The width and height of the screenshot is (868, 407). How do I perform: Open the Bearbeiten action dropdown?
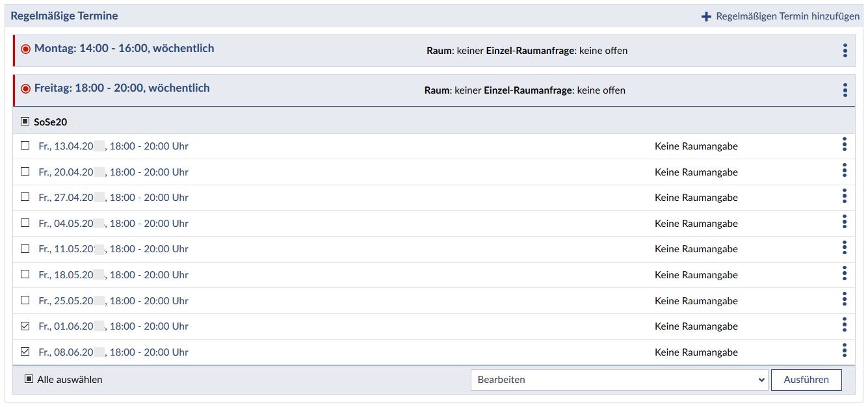pos(619,380)
